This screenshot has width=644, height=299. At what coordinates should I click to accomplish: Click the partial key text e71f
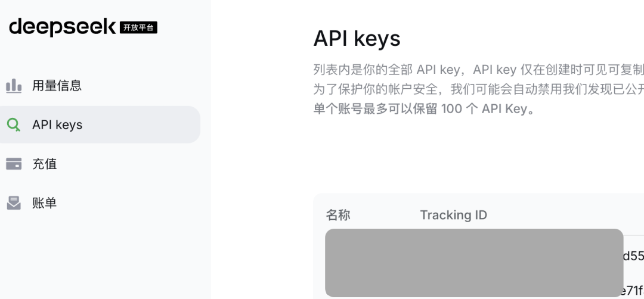634,291
